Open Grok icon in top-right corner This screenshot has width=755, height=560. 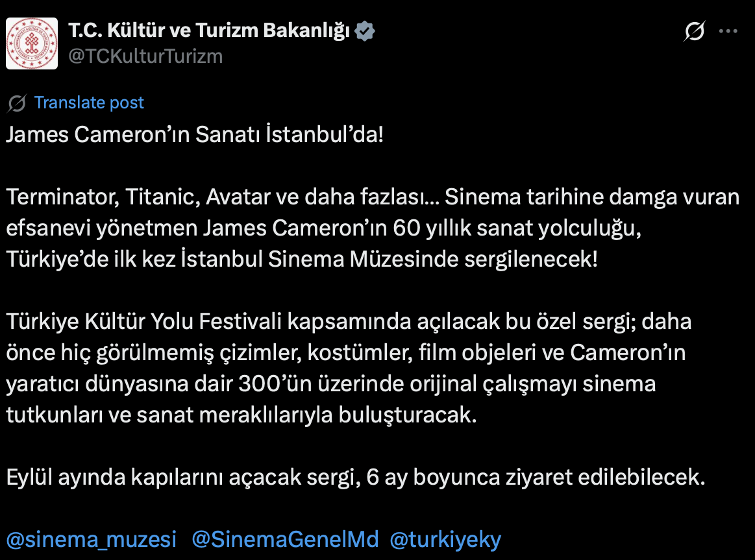[x=695, y=32]
